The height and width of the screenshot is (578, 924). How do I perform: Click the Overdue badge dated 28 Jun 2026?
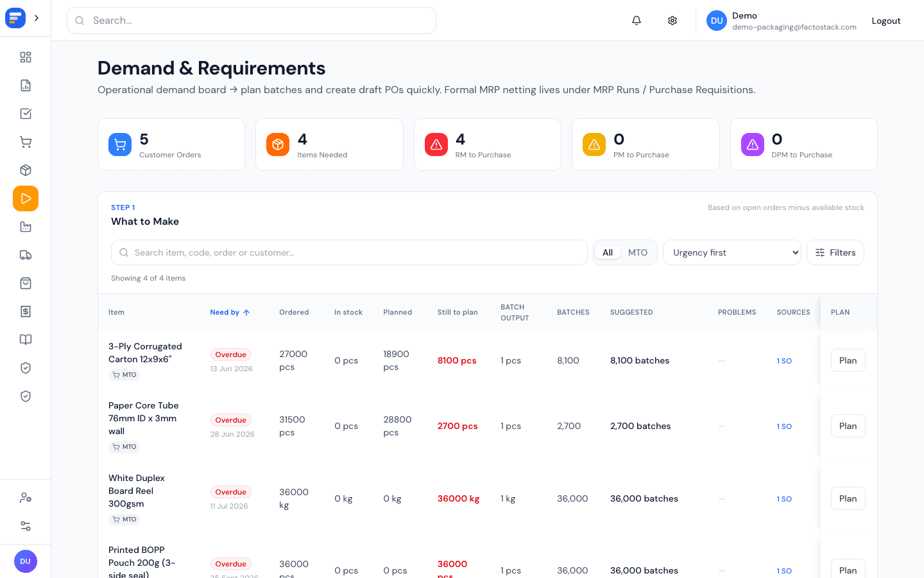pos(231,420)
